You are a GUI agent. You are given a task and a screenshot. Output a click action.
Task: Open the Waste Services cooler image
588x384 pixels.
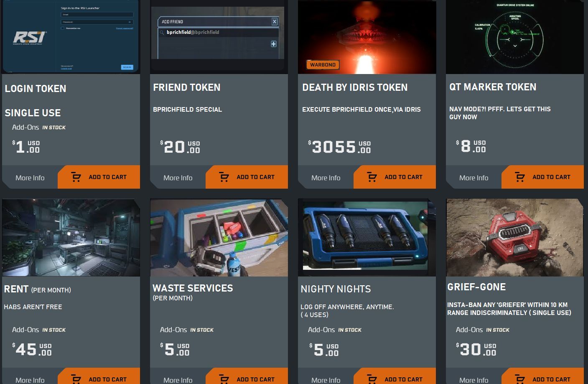[219, 238]
